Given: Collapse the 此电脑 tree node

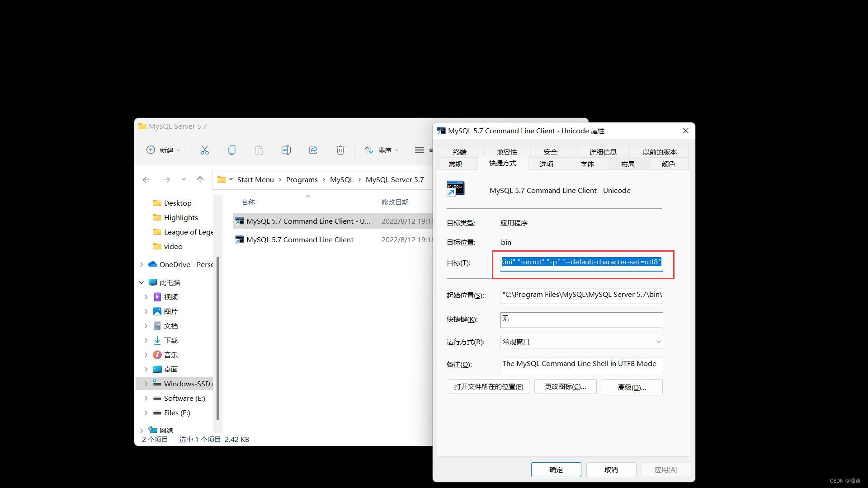Looking at the screenshot, I should pos(142,282).
